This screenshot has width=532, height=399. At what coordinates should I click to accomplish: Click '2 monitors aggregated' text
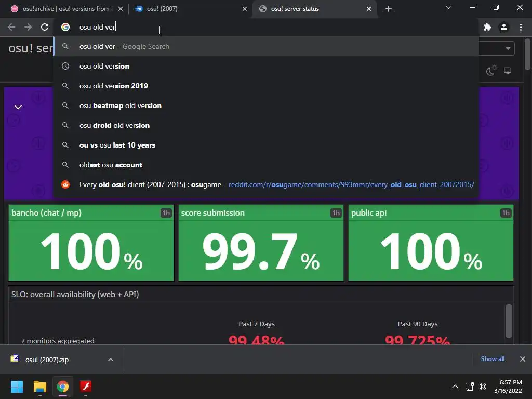(x=58, y=341)
